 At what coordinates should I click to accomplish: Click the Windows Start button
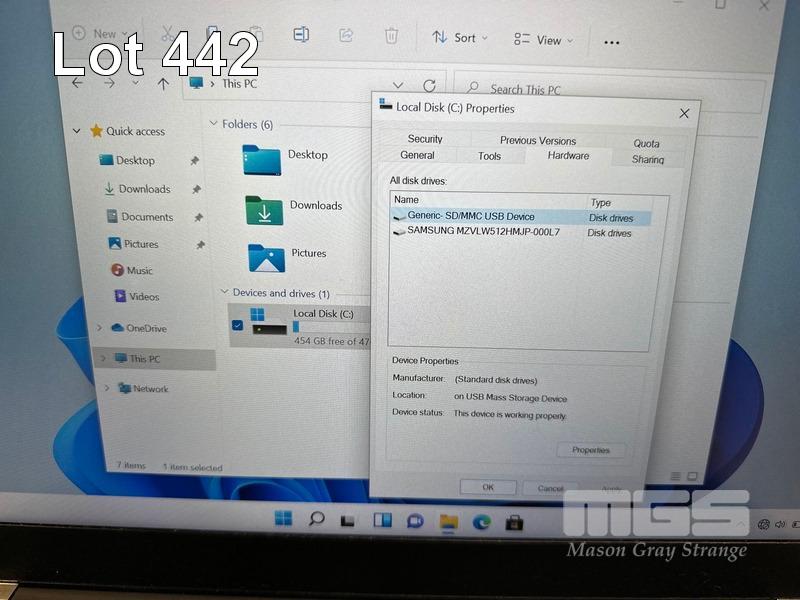point(284,518)
